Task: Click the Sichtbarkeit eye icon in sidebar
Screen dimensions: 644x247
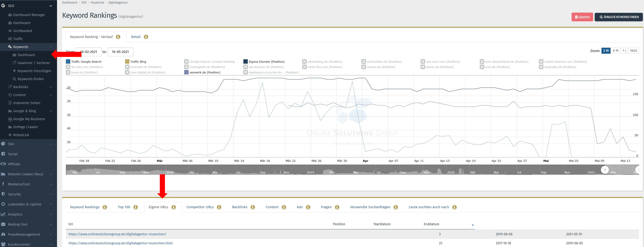Action: coord(10,31)
